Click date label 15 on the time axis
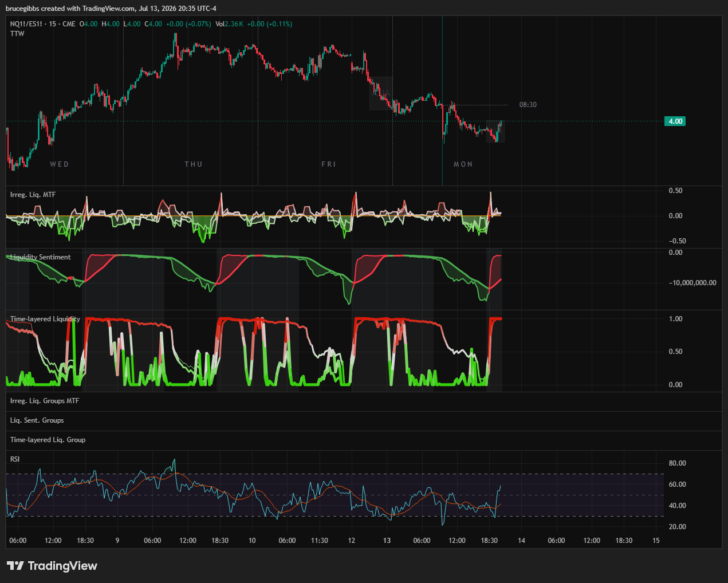728x583 pixels. (x=656, y=541)
